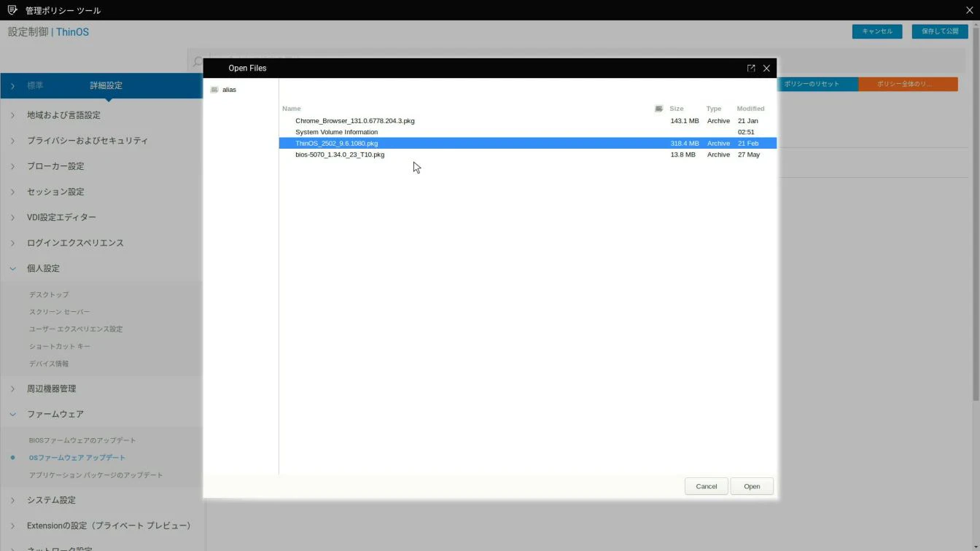
Task: Click 318.4 MB size value
Action: [685, 144]
